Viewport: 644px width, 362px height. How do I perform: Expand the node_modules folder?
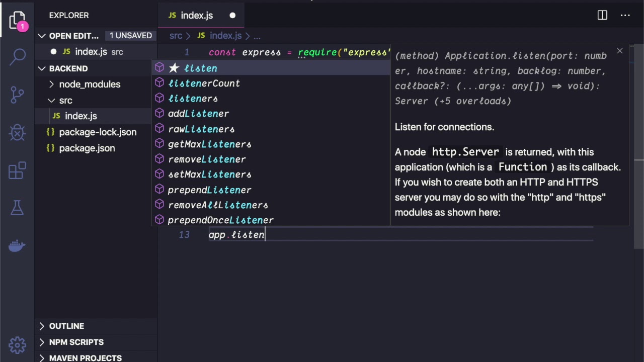tap(90, 84)
